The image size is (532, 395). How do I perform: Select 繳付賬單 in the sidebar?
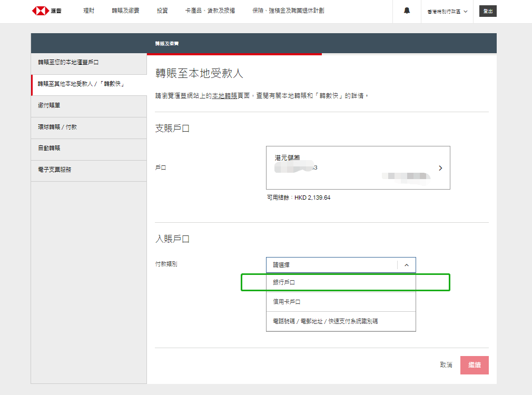(50, 106)
